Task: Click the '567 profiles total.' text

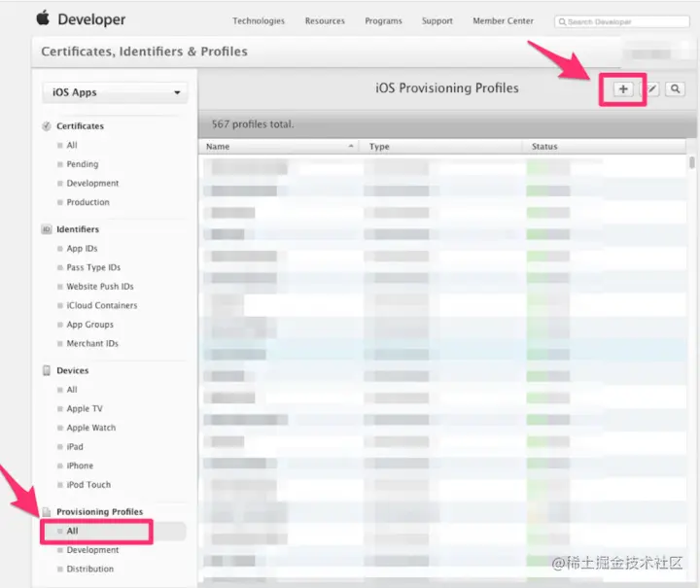Action: pos(253,124)
